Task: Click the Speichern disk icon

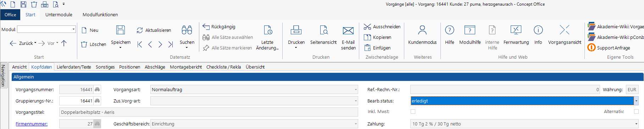Action: pos(121,30)
